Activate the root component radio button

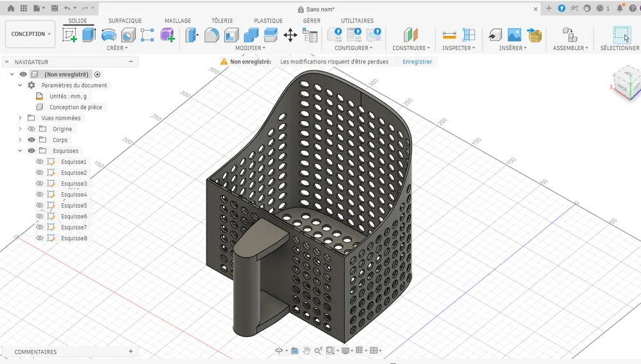coord(97,74)
